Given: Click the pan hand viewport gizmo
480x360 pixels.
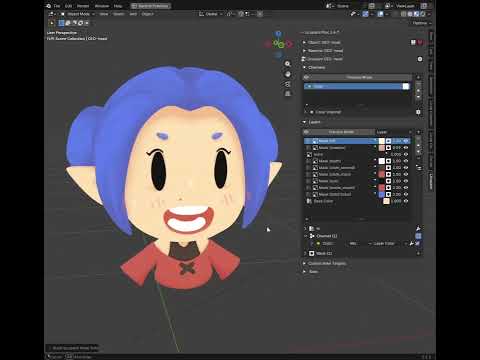Looking at the screenshot, I should [x=288, y=74].
